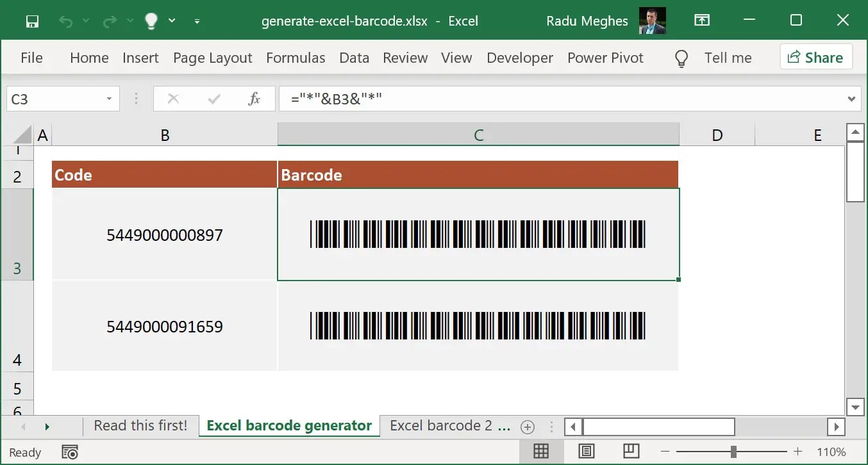Select Normal view in the status bar
The height and width of the screenshot is (465, 868).
[x=540, y=451]
